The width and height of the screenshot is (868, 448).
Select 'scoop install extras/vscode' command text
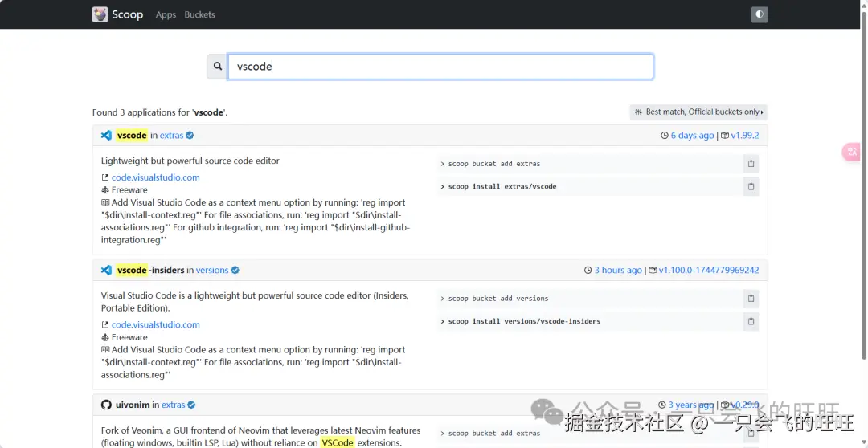click(502, 186)
